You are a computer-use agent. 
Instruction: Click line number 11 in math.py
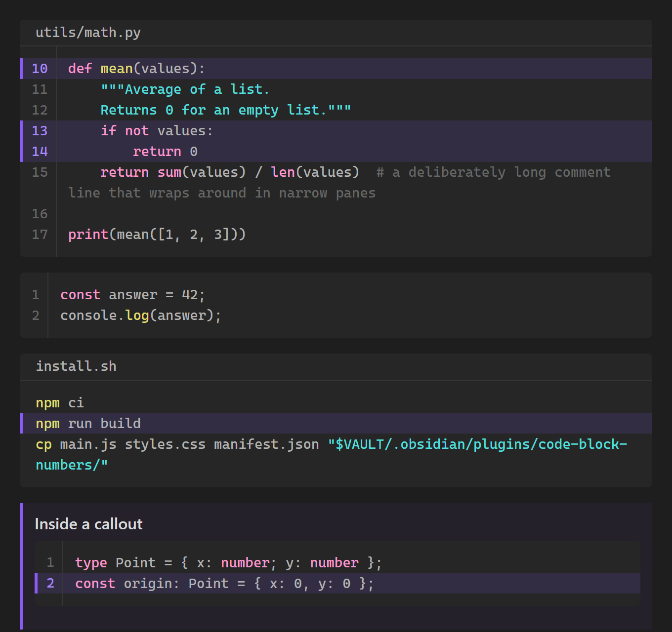(x=40, y=89)
